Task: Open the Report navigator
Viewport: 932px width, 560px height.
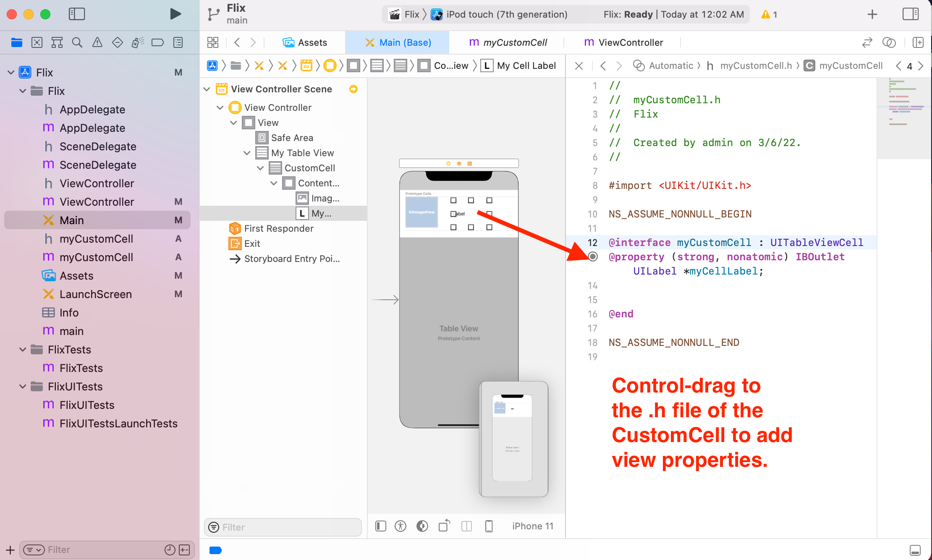Action: tap(178, 42)
